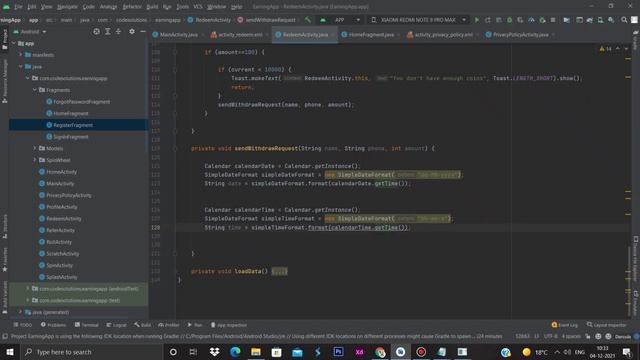The width and height of the screenshot is (640, 360).
Task: Click the Debug app bug icon
Action: [x=509, y=20]
